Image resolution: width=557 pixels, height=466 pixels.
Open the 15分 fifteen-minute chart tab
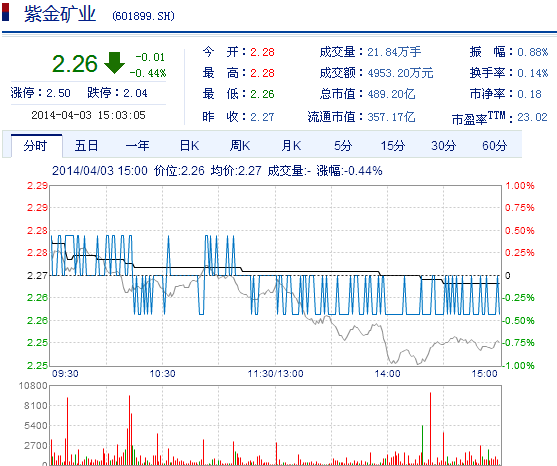click(393, 146)
